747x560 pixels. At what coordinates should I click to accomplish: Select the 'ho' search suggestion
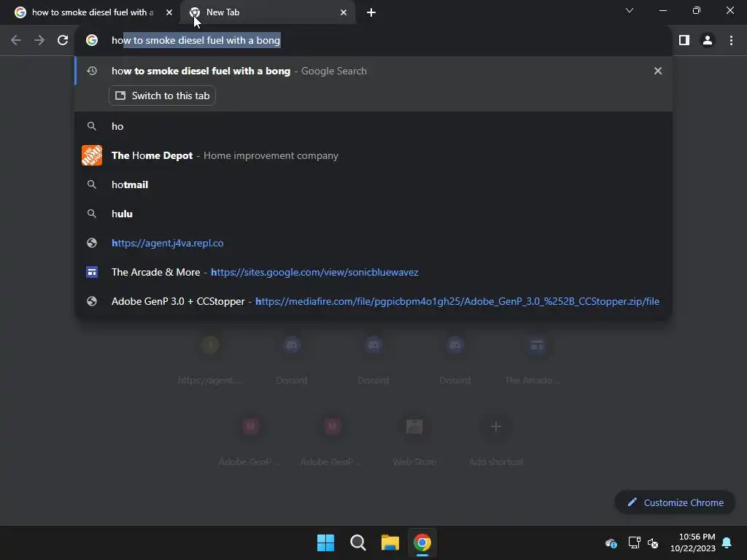click(373, 126)
